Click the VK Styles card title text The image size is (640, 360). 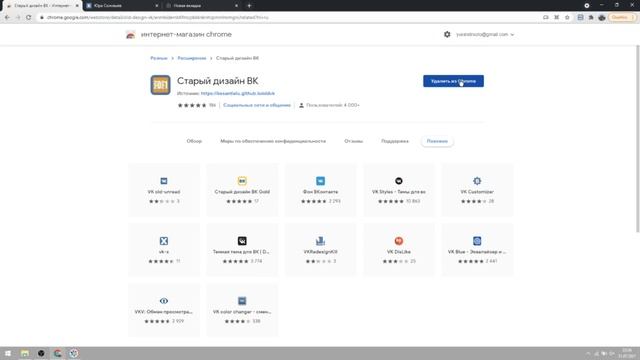click(399, 192)
